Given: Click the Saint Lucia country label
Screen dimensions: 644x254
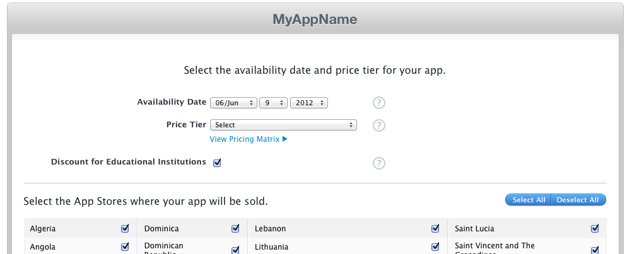Looking at the screenshot, I should [474, 229].
